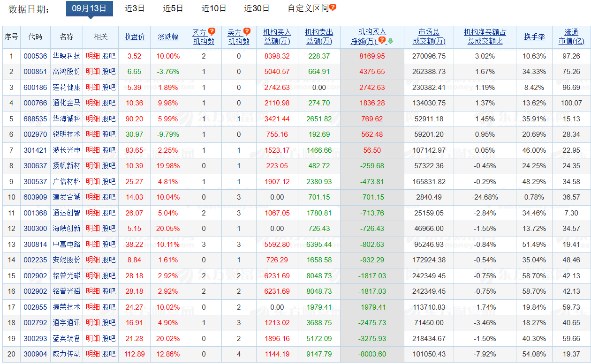Open stock code 000536
Screen dimensions: 591x364
click(x=36, y=56)
